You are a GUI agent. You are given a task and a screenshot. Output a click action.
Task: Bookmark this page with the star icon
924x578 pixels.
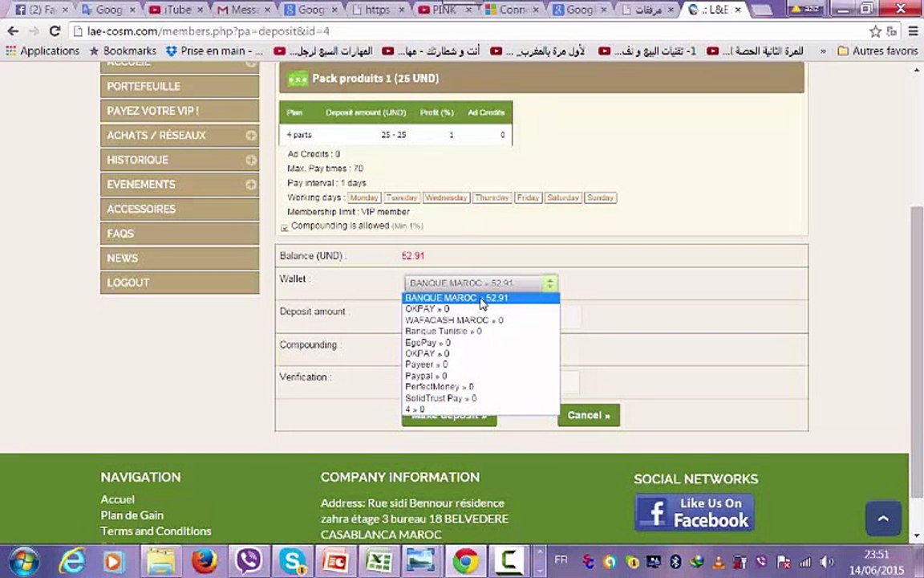coord(875,31)
